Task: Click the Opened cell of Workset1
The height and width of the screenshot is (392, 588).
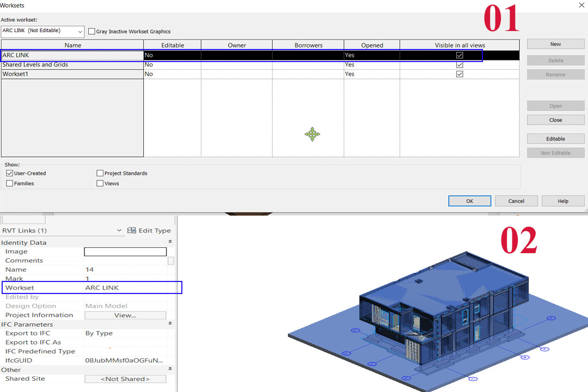Action: pyautogui.click(x=372, y=74)
